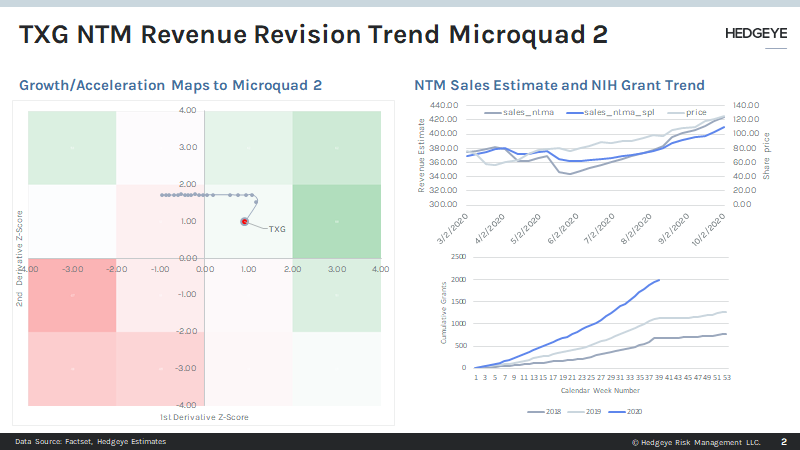Click the Calendar Week Number axis title
The width and height of the screenshot is (800, 450).
point(600,390)
